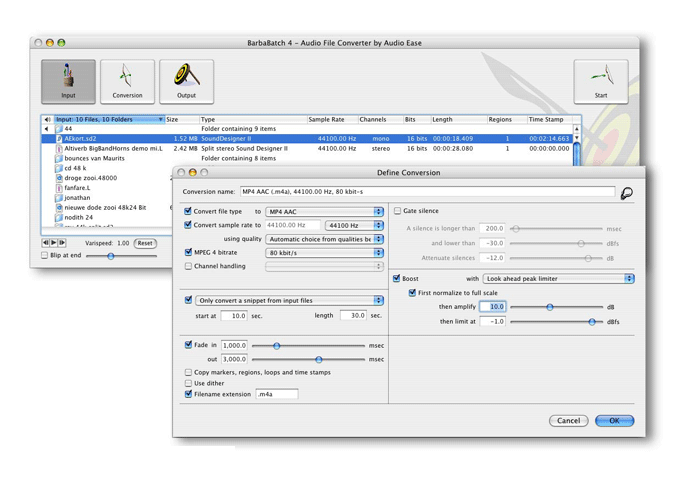Screen dimensions: 686x480
Task: Toggle the Convert file type checkbox
Action: pos(188,211)
